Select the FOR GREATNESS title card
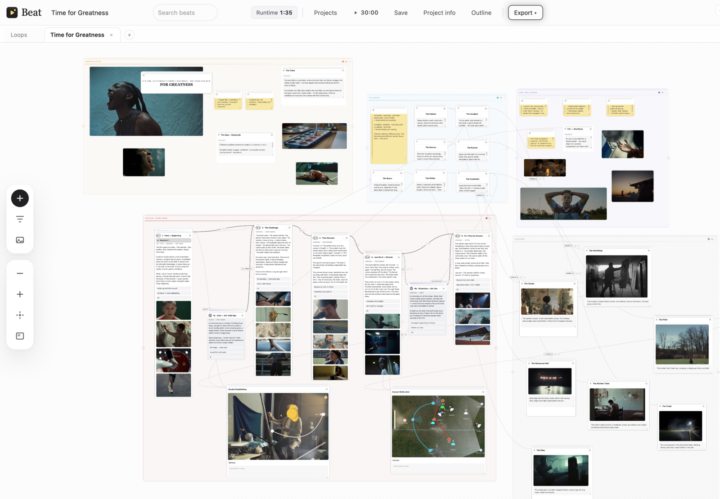This screenshot has width=720, height=499. pos(176,83)
